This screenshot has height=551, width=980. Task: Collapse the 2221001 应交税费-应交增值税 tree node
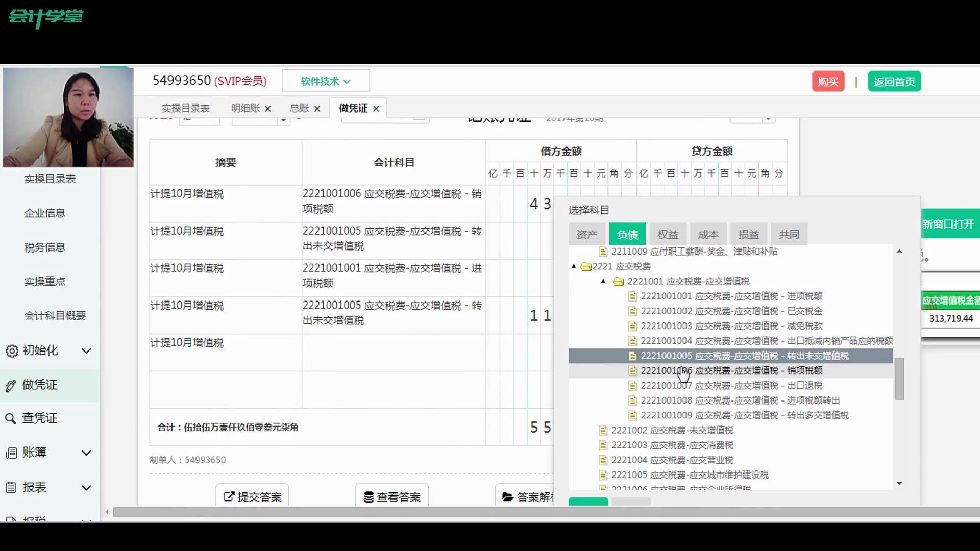(603, 281)
